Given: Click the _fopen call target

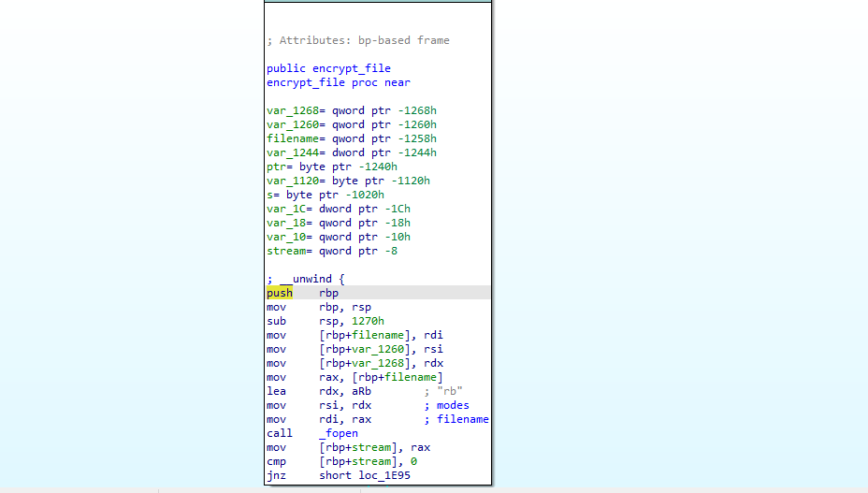Looking at the screenshot, I should click(339, 434).
